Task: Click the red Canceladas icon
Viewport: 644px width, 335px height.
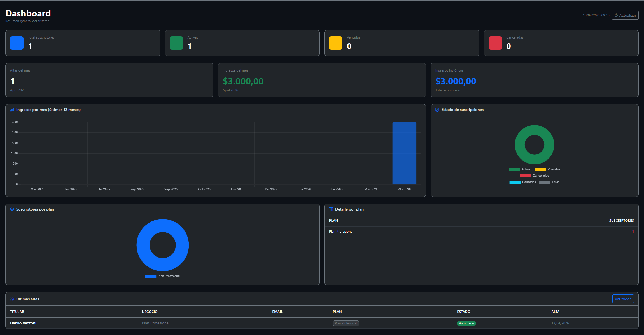Action: click(x=495, y=43)
